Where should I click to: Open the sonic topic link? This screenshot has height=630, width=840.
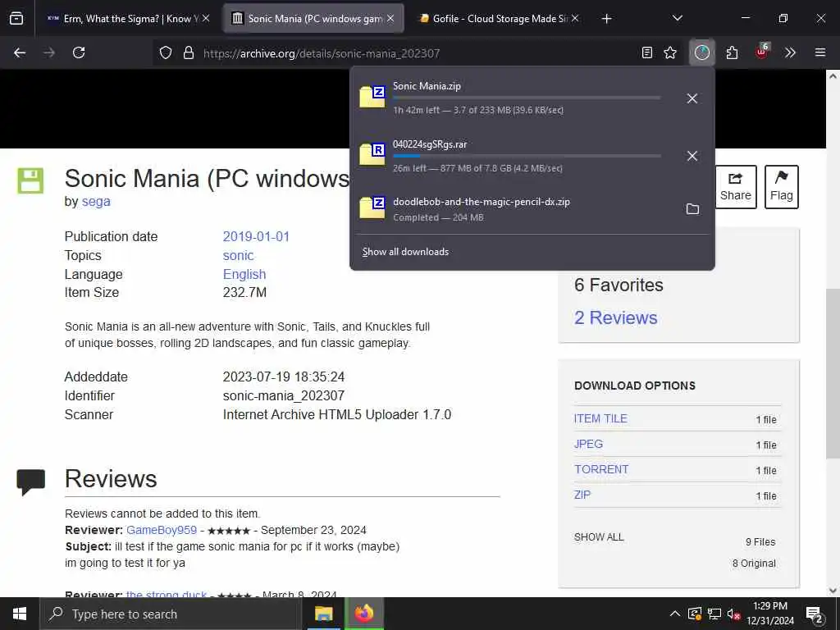pos(239,256)
